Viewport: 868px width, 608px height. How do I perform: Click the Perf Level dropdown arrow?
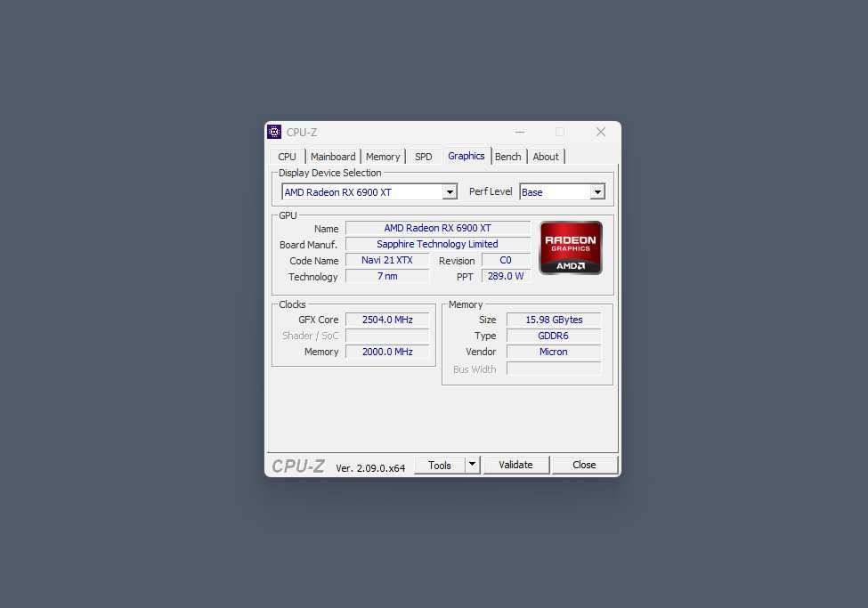[x=597, y=192]
